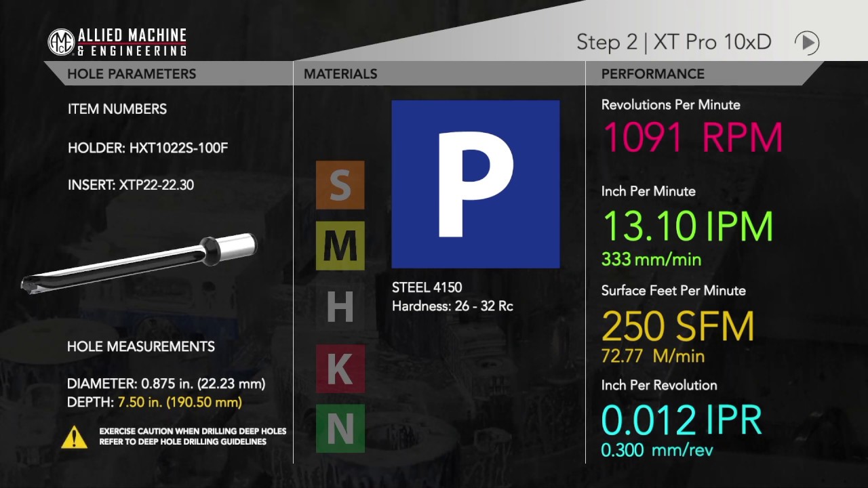This screenshot has height=488, width=868.
Task: Click the HOLE MEASUREMENTS heading
Action: (141, 346)
